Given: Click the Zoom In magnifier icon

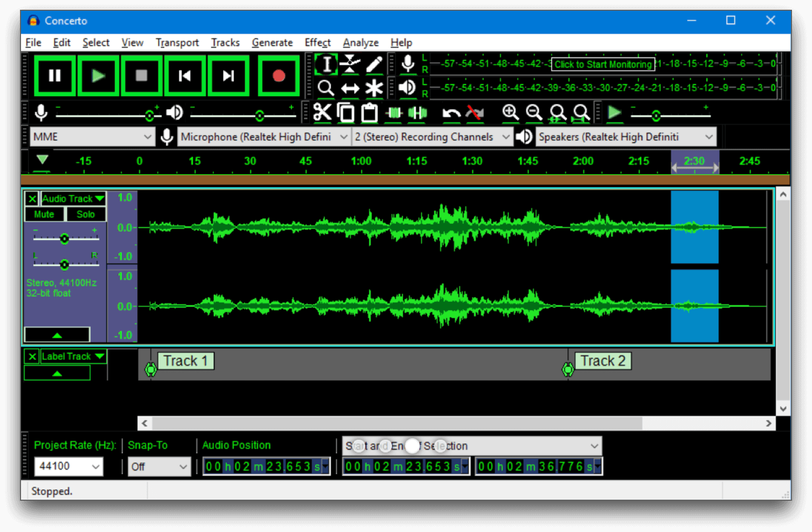Looking at the screenshot, I should pos(510,112).
